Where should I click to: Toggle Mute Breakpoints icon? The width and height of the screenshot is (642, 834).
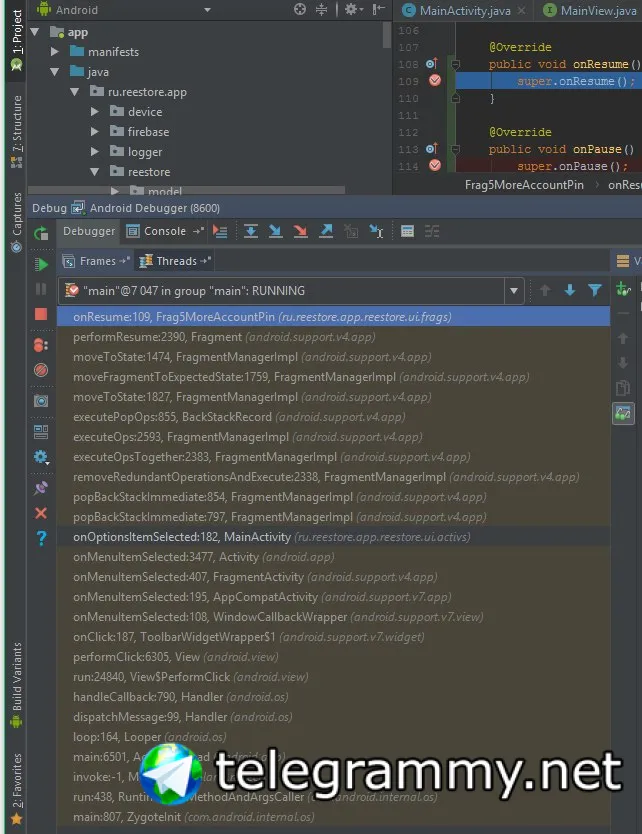click(41, 370)
